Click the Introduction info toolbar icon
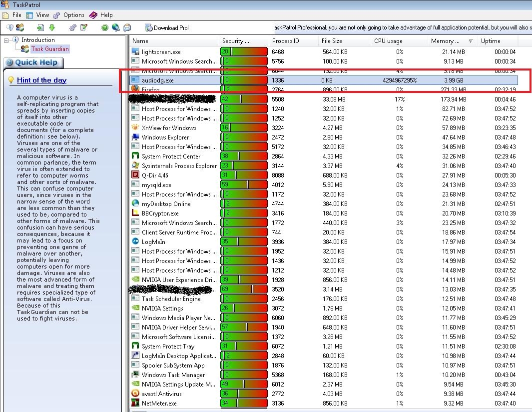The height and width of the screenshot is (412, 532). (9, 27)
